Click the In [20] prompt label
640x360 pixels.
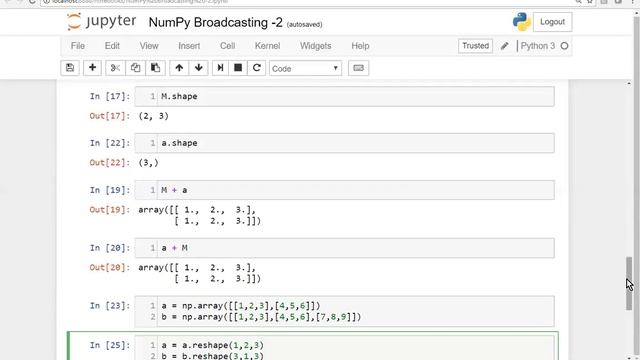click(110, 248)
